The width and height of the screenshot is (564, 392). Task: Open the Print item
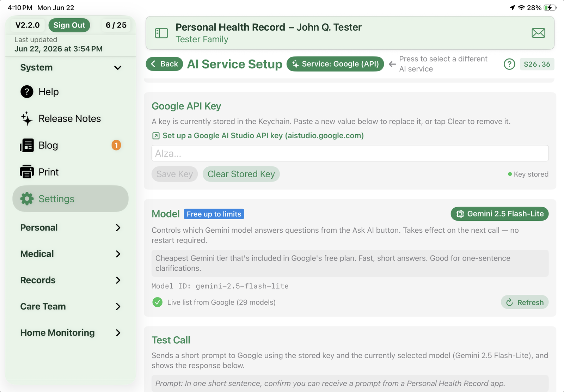tap(70, 172)
